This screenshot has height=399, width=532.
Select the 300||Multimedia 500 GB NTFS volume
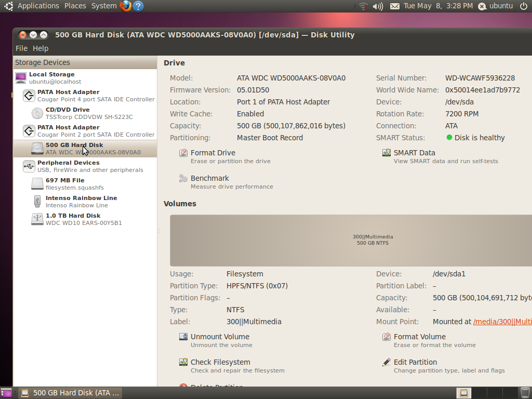351,240
